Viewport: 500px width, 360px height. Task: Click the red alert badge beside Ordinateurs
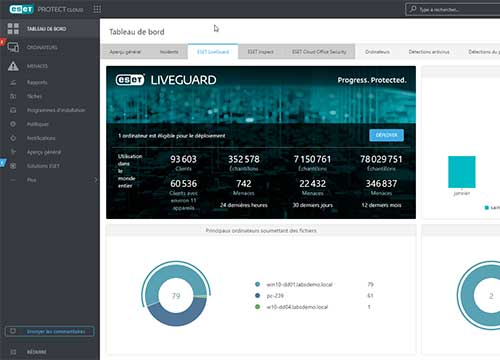coord(2,42)
